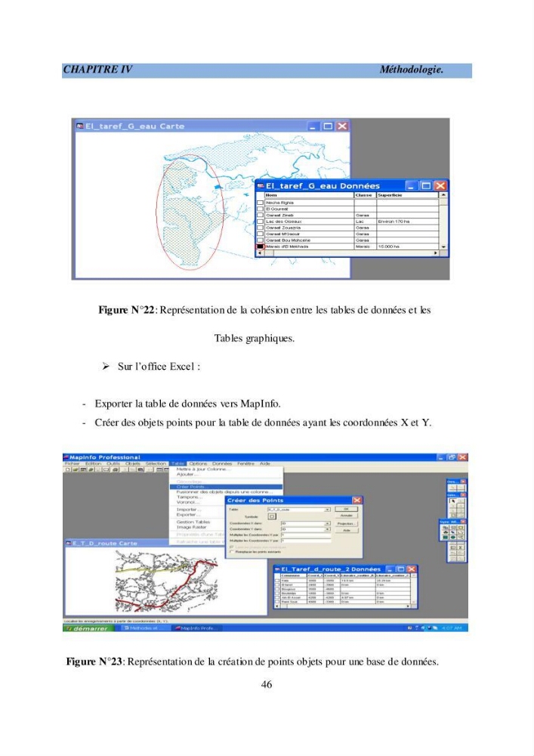Open the 'Coordonnées X dans' dropdown
Screen dimensions: 534x756
[328, 523]
